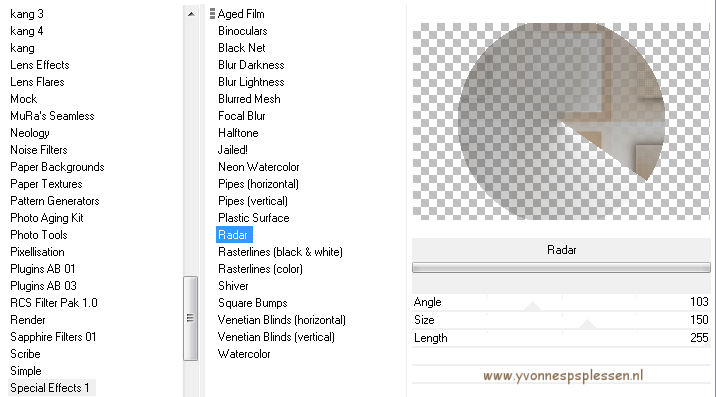
Task: Click the scroll-up arrow of the category list
Action: 191,14
